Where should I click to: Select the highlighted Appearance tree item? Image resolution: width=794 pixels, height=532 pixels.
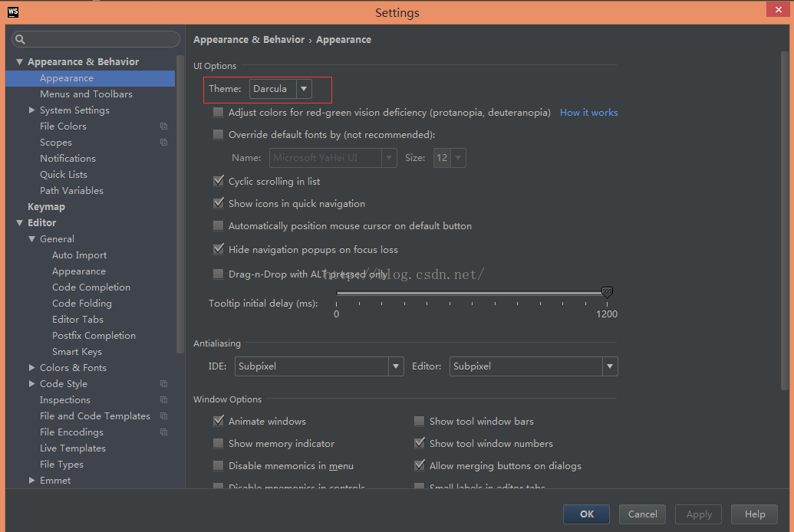point(90,78)
